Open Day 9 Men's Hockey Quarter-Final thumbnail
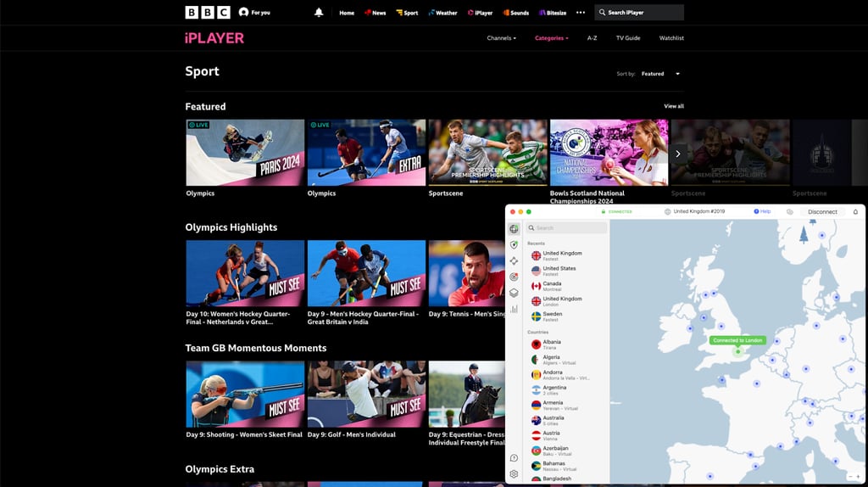 click(x=366, y=273)
